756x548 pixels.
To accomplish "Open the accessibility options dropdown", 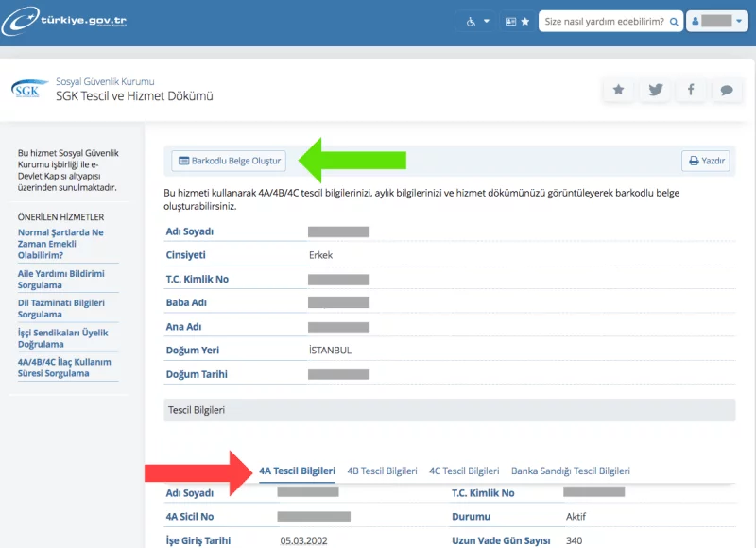I will tap(477, 21).
